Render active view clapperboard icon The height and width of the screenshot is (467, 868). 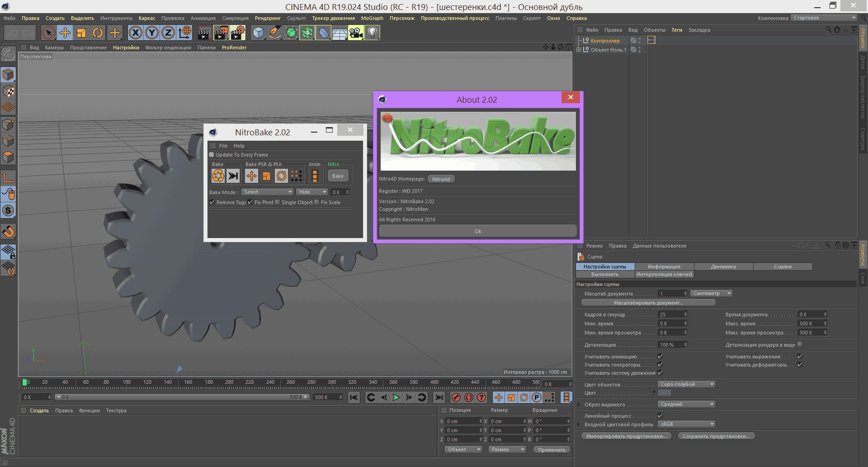[204, 33]
